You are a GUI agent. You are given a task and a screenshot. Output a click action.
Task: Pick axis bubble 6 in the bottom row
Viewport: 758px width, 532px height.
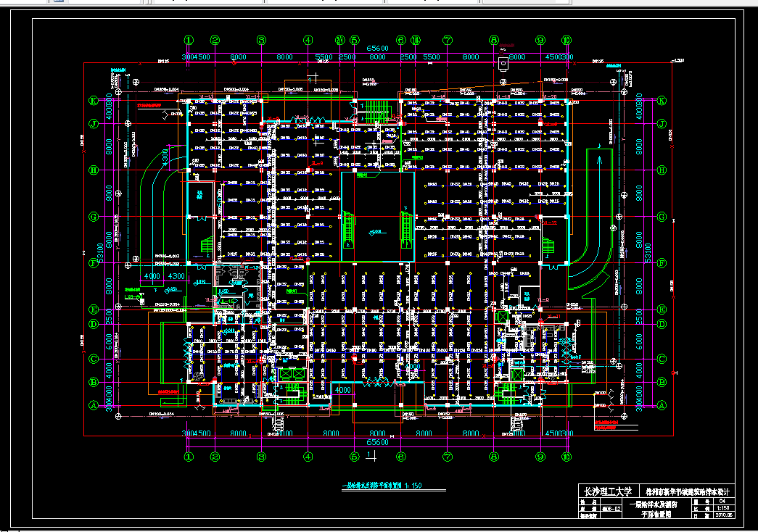401,457
